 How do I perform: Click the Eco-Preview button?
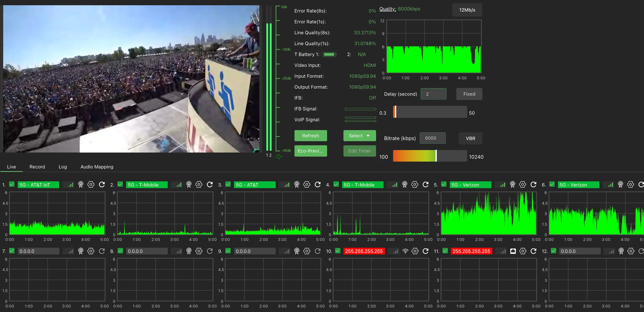coord(310,151)
